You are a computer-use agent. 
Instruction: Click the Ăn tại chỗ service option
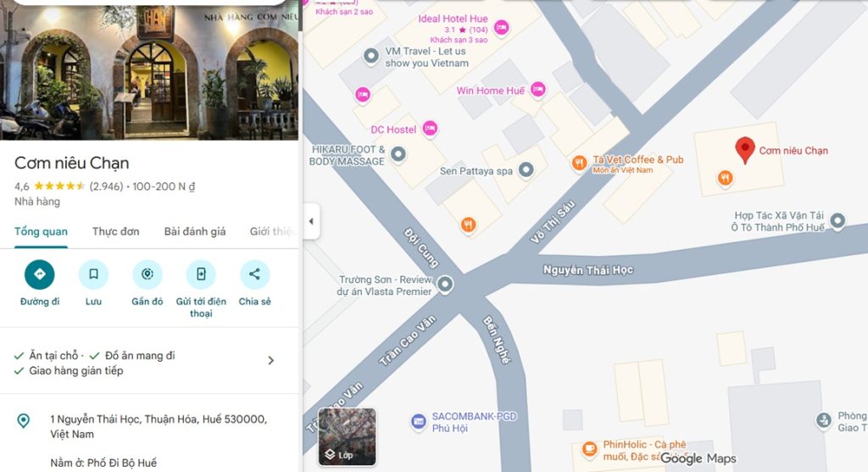[53, 355]
